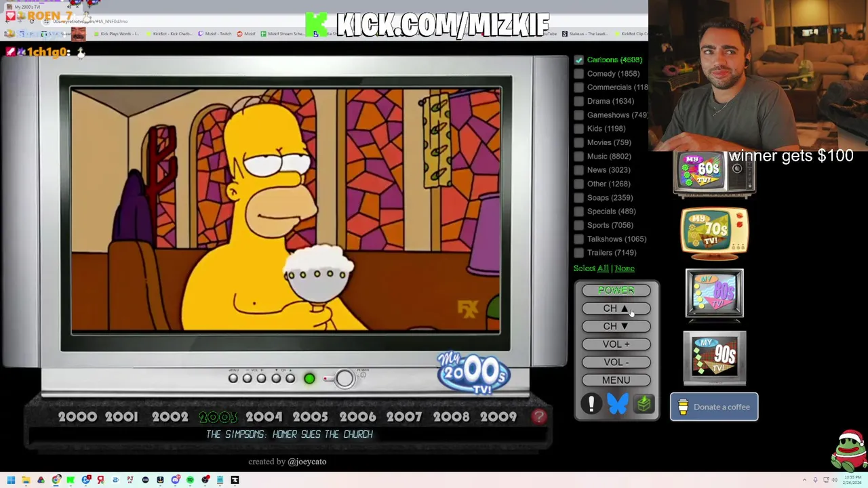The image size is (868, 488).
Task: Enable the Movies (759) category
Action: tap(578, 142)
